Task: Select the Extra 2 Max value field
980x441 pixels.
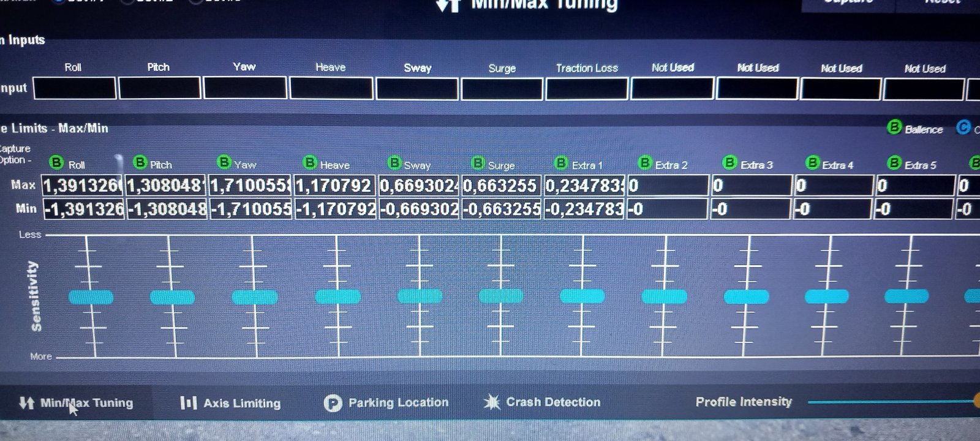Action: tap(668, 186)
